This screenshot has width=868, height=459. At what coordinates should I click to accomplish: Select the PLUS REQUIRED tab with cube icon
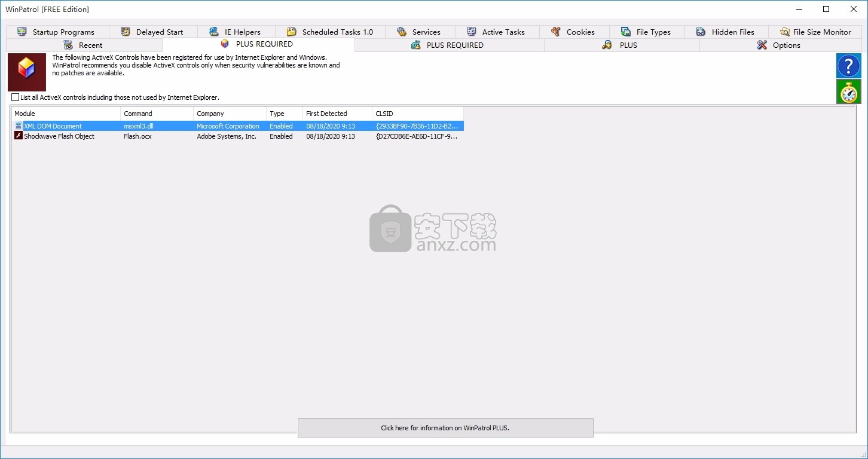click(x=258, y=44)
